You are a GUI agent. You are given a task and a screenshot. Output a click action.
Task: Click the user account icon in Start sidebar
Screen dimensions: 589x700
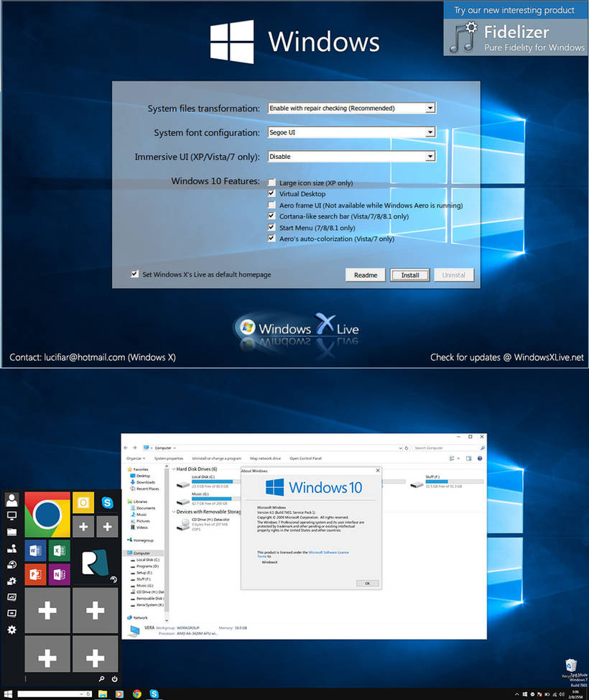pyautogui.click(x=12, y=499)
